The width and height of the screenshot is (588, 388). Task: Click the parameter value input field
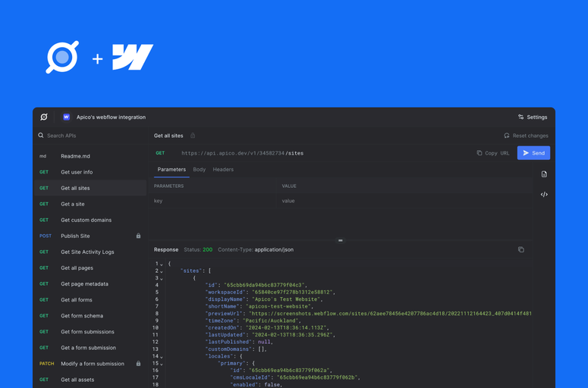(x=405, y=201)
